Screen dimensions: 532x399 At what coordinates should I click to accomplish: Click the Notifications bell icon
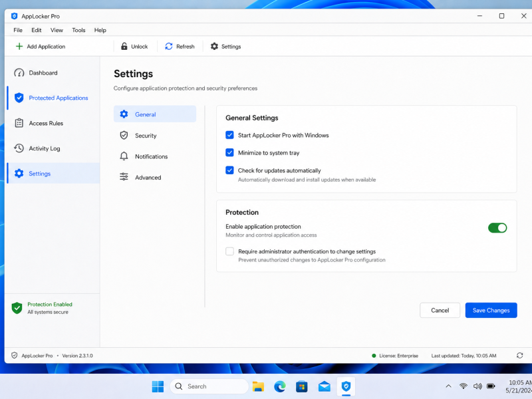click(124, 156)
